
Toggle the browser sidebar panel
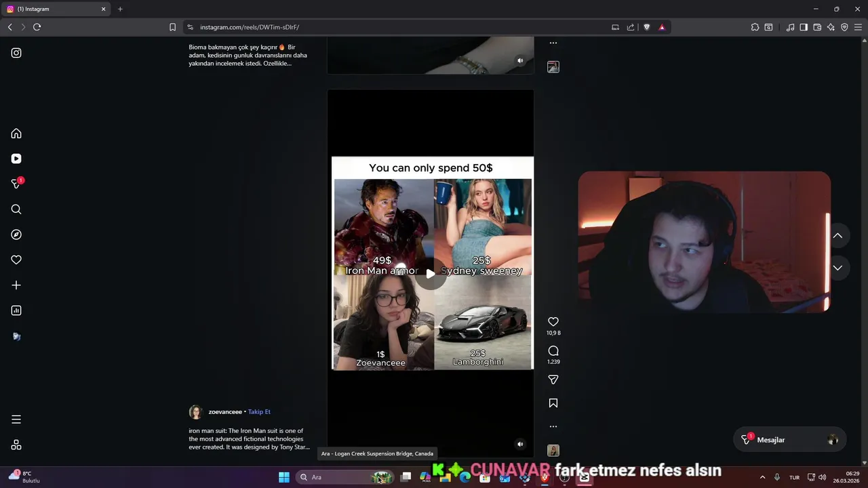804,27
